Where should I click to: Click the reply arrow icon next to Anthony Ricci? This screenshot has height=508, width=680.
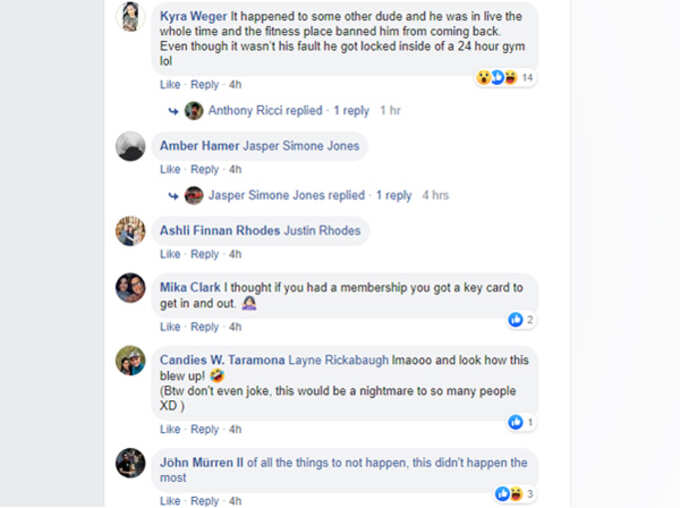[x=173, y=111]
